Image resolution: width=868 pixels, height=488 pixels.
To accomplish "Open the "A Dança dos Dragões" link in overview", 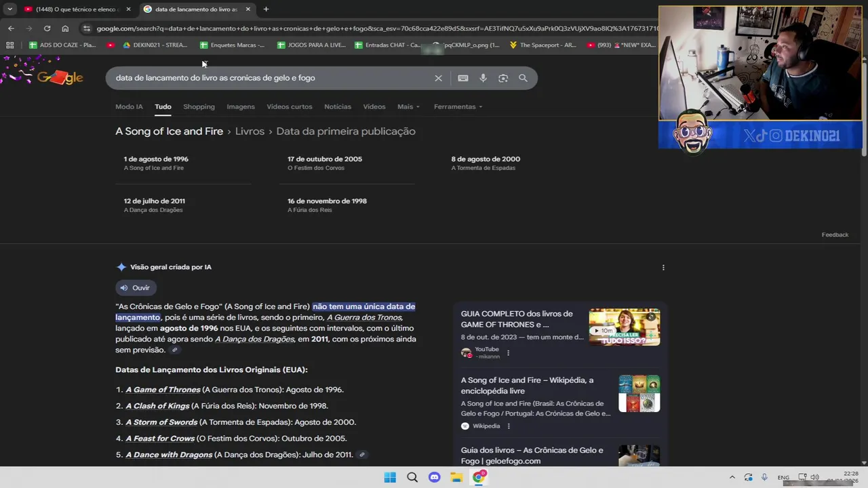I will (254, 339).
